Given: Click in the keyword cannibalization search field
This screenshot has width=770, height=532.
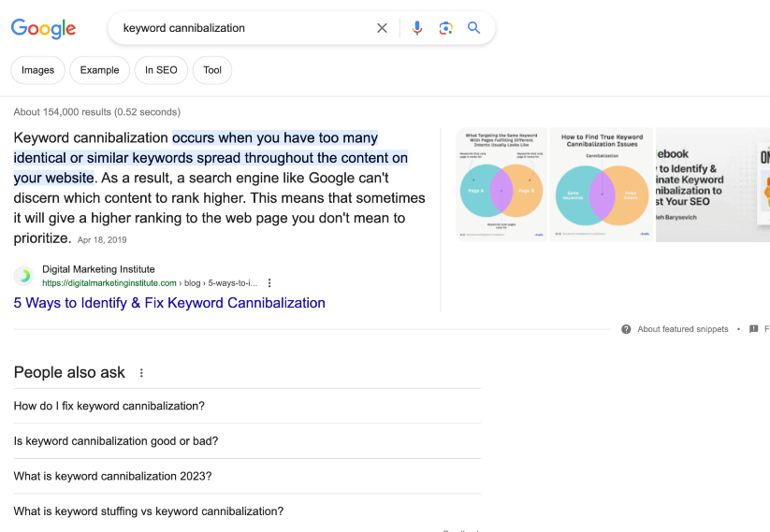Looking at the screenshot, I should click(x=243, y=28).
